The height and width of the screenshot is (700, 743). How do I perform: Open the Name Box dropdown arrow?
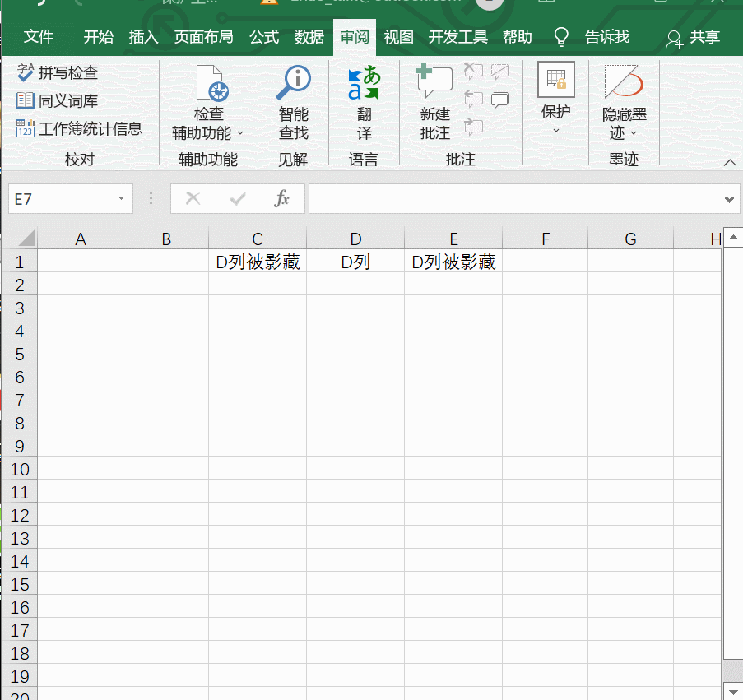click(121, 198)
